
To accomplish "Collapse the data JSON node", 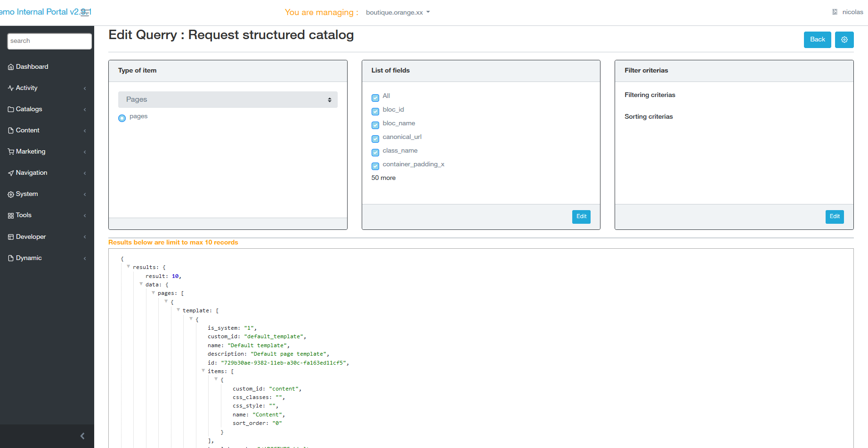I will (x=141, y=284).
